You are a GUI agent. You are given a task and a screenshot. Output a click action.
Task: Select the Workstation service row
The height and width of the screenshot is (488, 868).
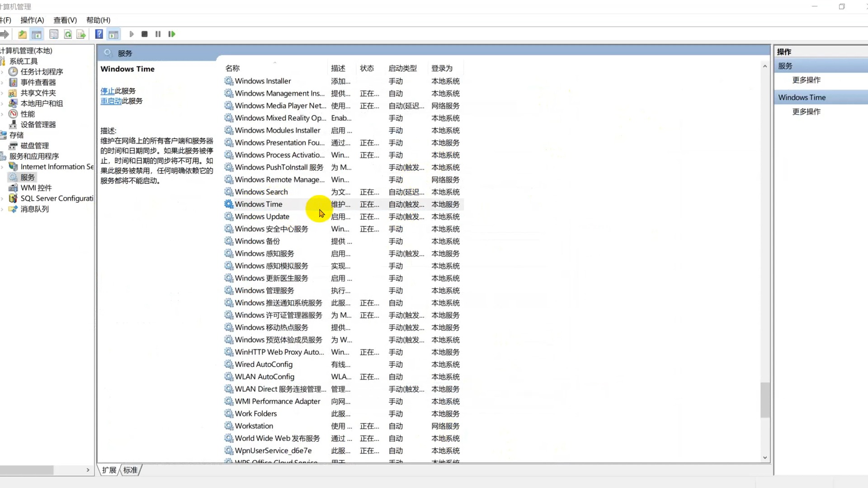point(344,426)
